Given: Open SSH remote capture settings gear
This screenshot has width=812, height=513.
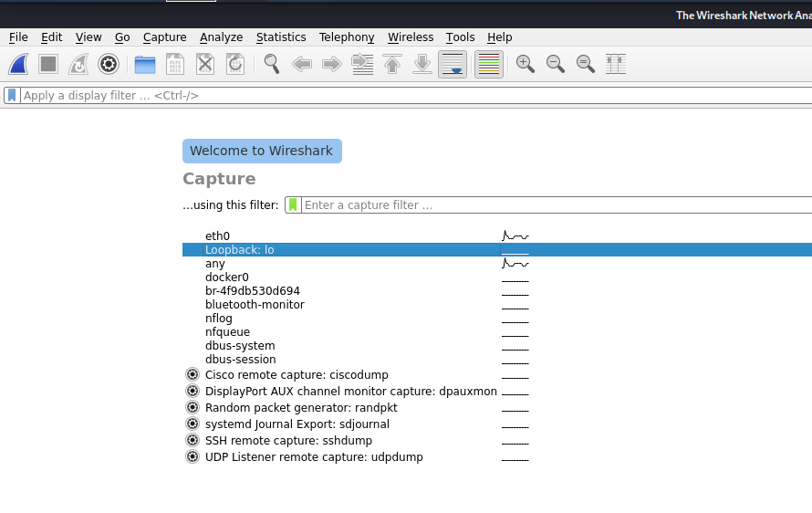Looking at the screenshot, I should pos(193,441).
